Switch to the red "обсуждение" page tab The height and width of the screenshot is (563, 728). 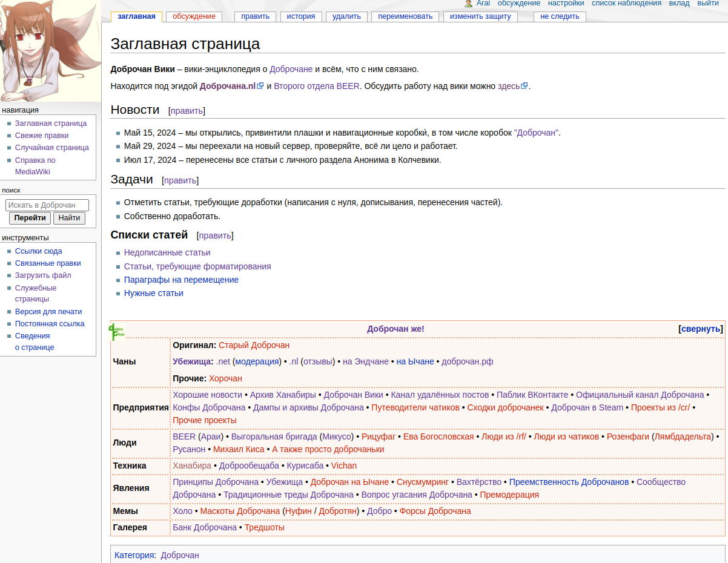pos(194,16)
